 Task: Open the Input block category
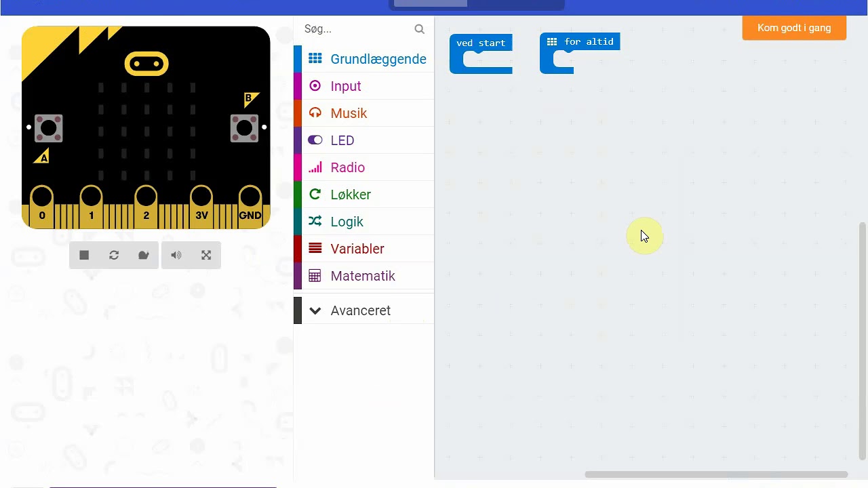coord(364,86)
